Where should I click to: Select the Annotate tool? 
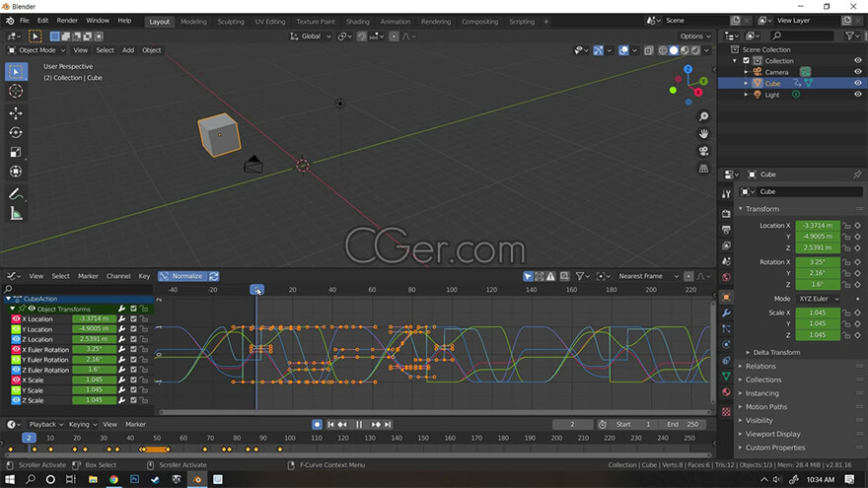[x=16, y=194]
